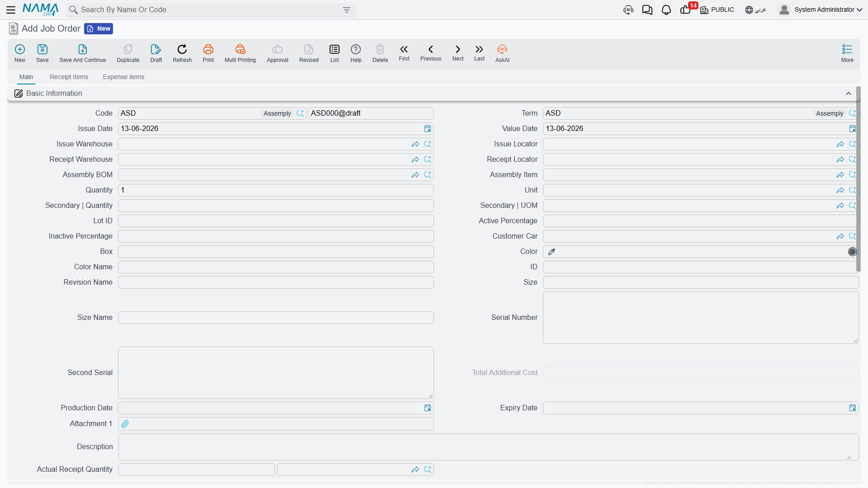This screenshot has width=868, height=488.
Task: Switch to the Receipt Items tab
Action: pyautogui.click(x=69, y=77)
